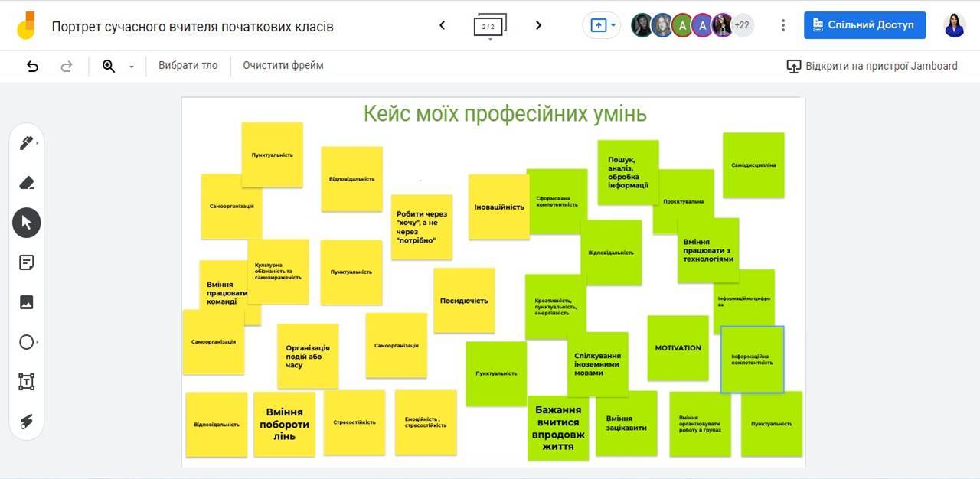
Task: Select the Eraser tool
Action: coord(27,183)
